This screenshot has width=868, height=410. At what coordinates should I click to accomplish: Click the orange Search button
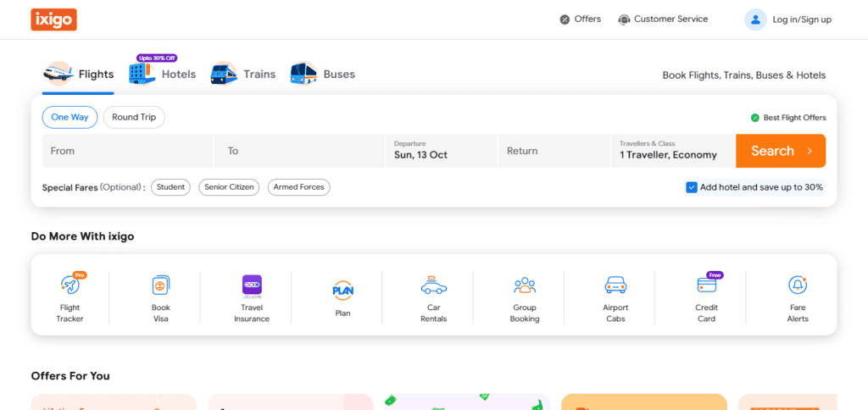pyautogui.click(x=781, y=151)
